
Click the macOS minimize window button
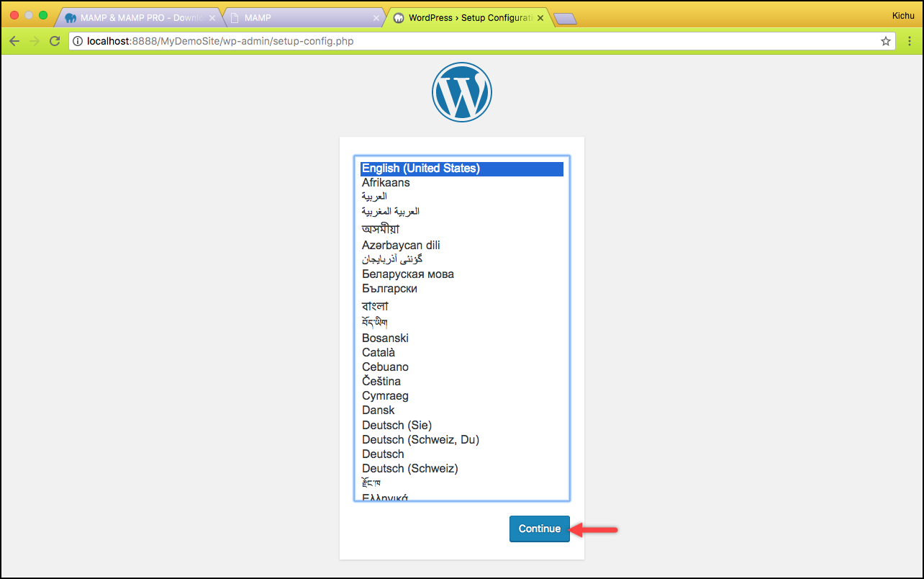pos(29,15)
